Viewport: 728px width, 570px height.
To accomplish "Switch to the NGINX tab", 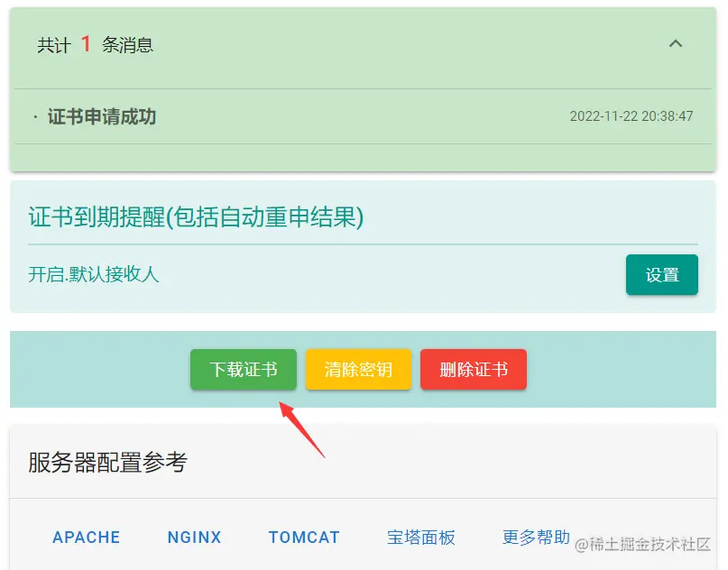I will click(x=195, y=538).
